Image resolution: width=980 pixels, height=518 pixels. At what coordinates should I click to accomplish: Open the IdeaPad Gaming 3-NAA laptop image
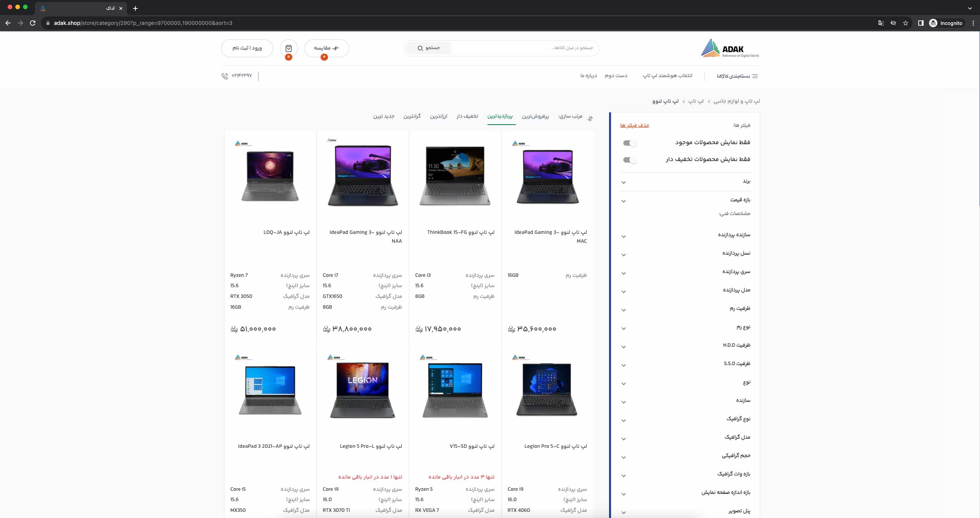[x=363, y=176]
